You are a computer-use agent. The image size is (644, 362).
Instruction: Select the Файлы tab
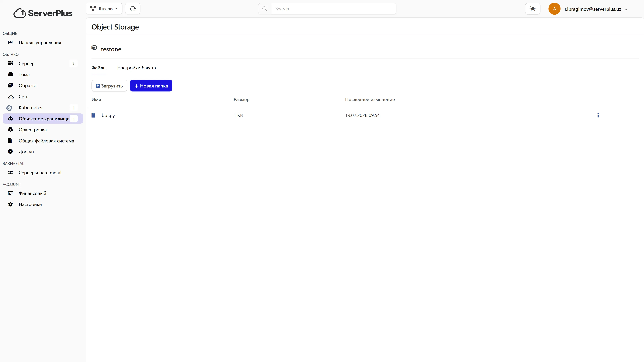99,68
